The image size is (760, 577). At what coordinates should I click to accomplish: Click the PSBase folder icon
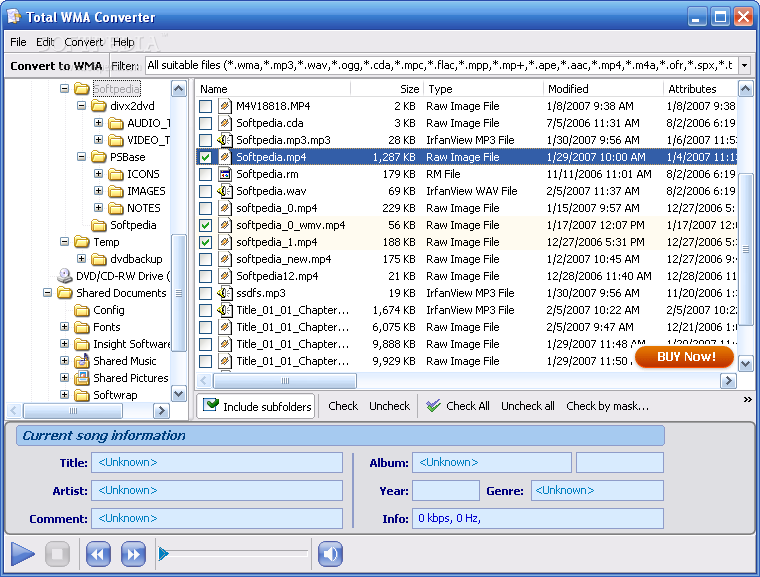99,157
